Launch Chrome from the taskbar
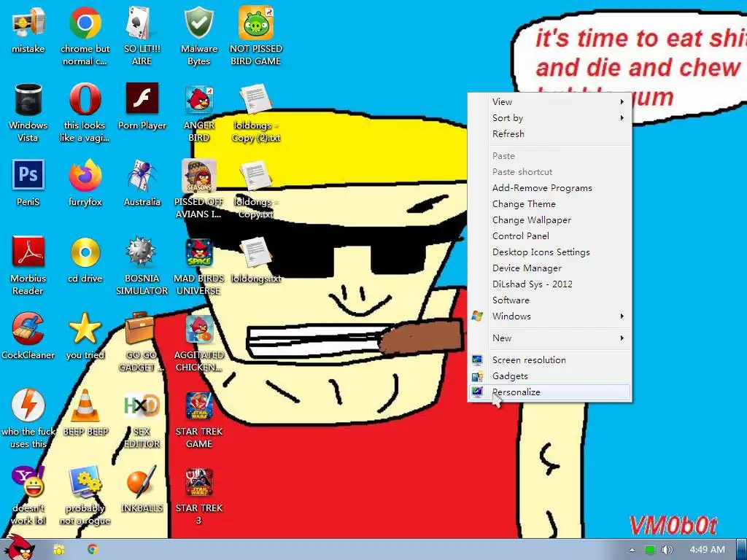The width and height of the screenshot is (747, 560). coord(93,550)
